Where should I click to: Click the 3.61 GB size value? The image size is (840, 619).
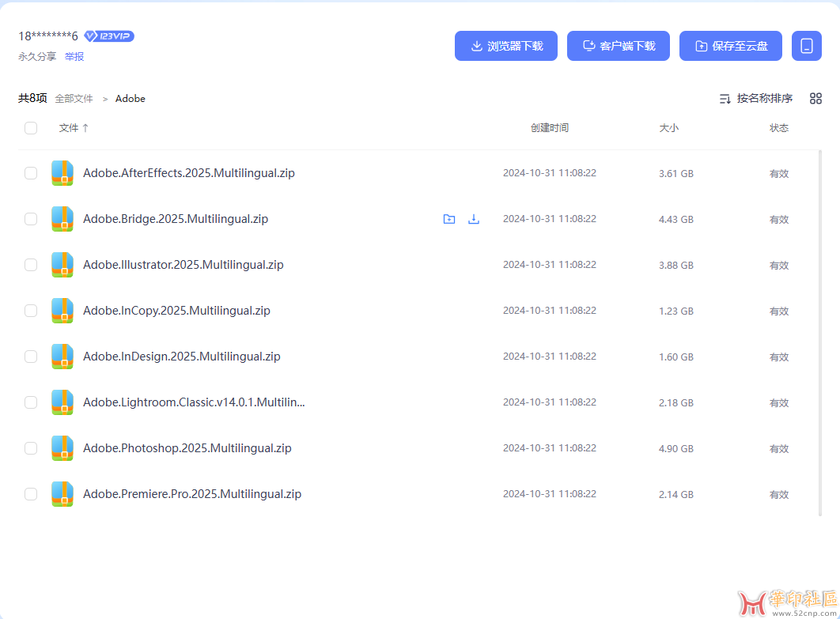click(676, 173)
